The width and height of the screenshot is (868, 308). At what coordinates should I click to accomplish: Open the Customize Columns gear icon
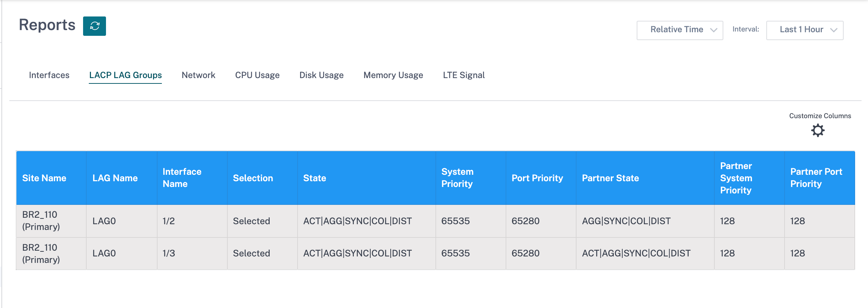pos(818,130)
